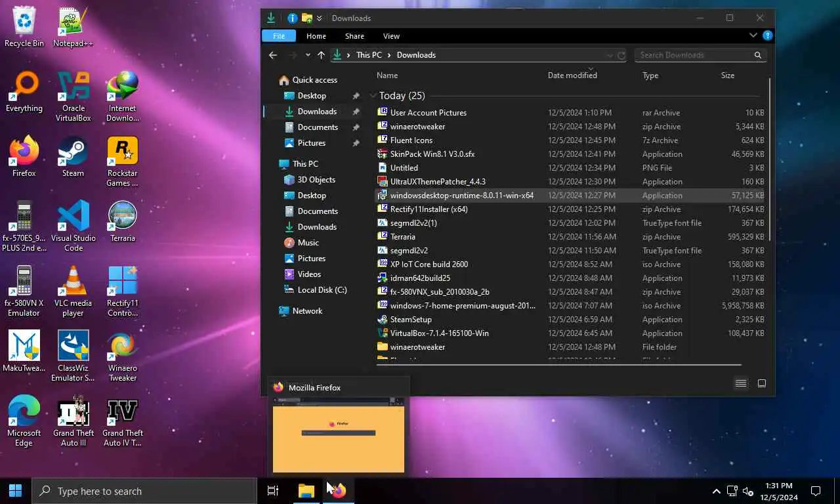This screenshot has height=504, width=840.
Task: Open ClassWiz Emulator desktop shortcut
Action: click(x=73, y=356)
